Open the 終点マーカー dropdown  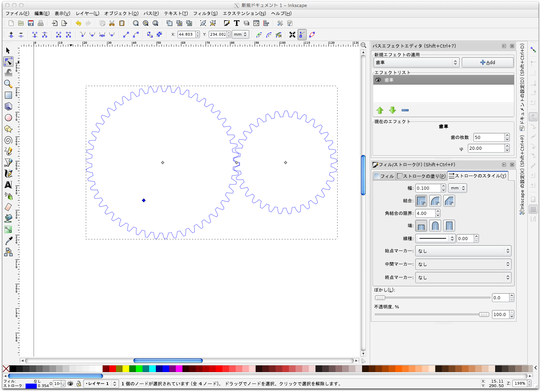463,278
